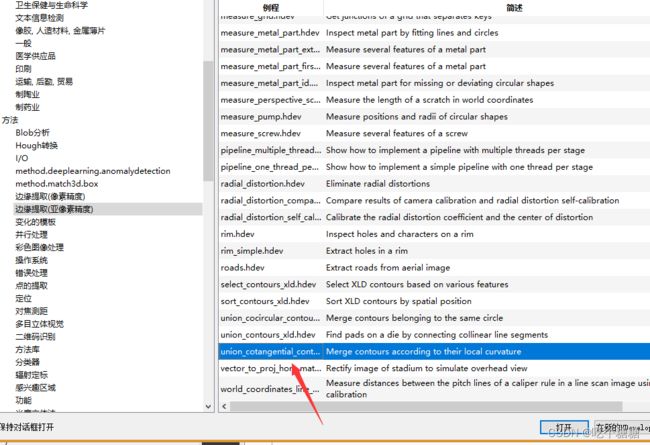Screen dimensions: 650x445
Task: Select the 运输, 后勤, 贸易 item
Action: pyautogui.click(x=44, y=81)
